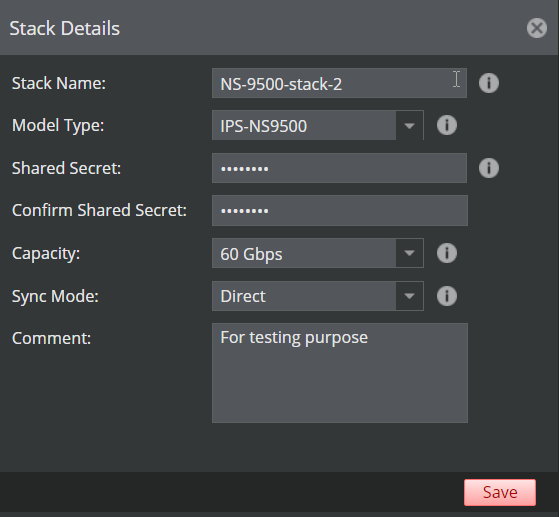Click the Comment text area
559x517 pixels.
click(x=340, y=373)
